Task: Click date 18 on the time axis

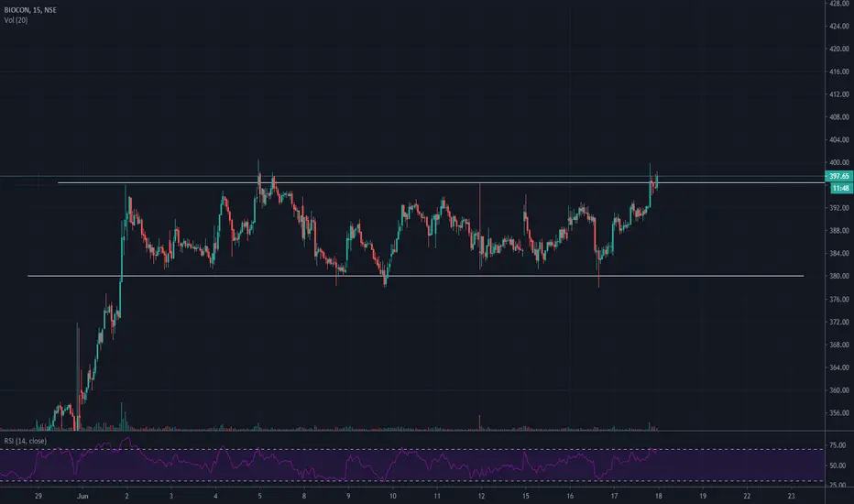Action: click(659, 497)
